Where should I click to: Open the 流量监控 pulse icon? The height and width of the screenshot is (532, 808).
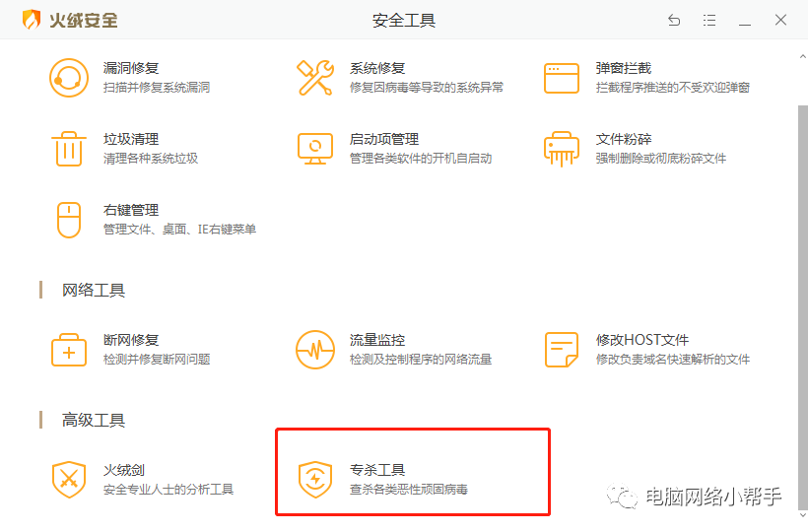coord(315,350)
